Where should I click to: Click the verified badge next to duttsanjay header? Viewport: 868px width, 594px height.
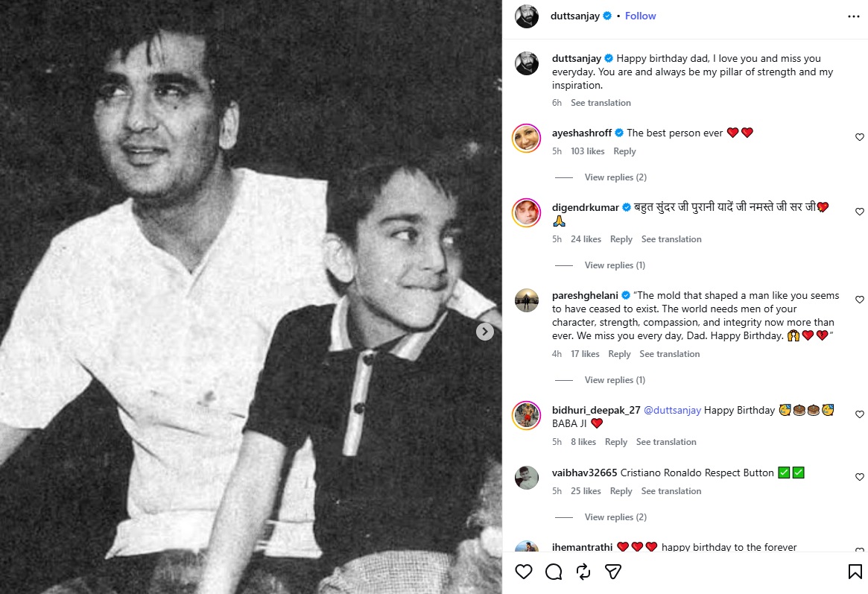tap(607, 16)
